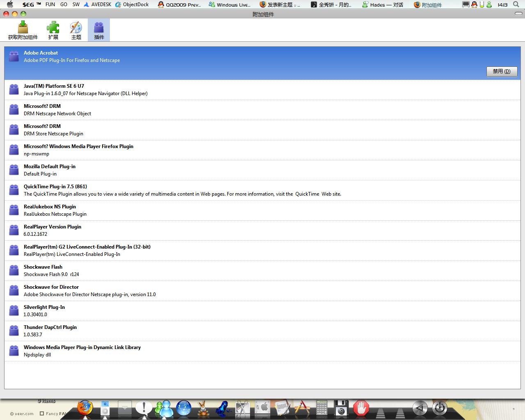Select 'Silverlight Plug-In' entry
This screenshot has height=420, width=525.
[262, 311]
